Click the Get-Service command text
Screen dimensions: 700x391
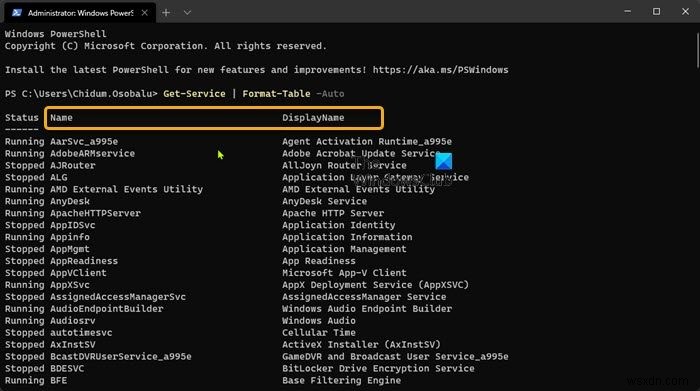pos(194,94)
